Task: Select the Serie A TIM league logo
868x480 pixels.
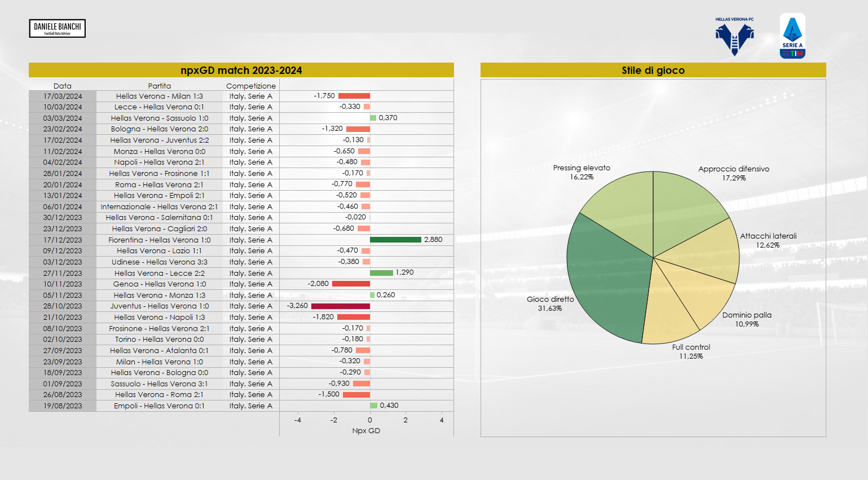Action: coord(792,35)
